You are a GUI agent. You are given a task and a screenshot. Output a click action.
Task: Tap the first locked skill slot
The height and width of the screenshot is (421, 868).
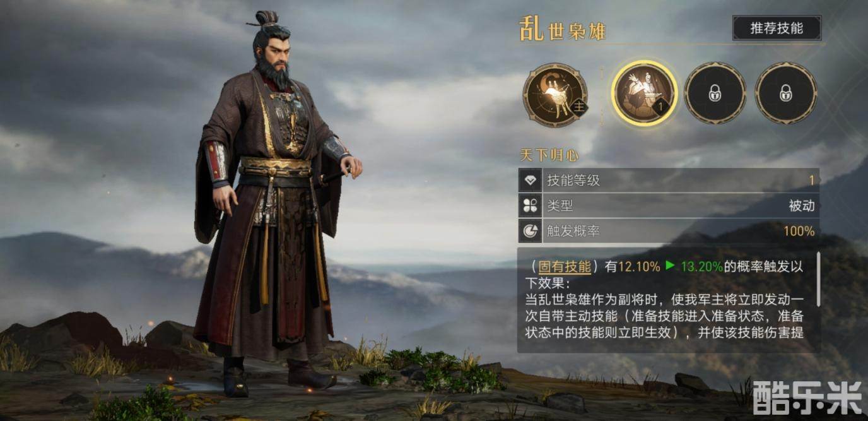(x=715, y=93)
